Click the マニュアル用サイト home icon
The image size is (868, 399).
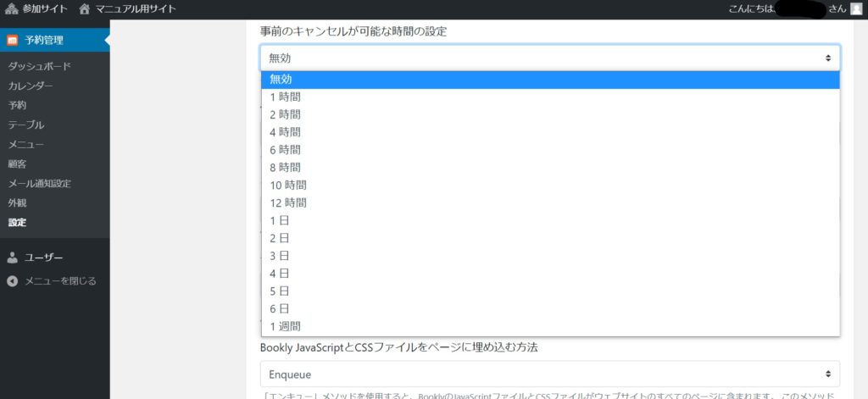pos(84,8)
